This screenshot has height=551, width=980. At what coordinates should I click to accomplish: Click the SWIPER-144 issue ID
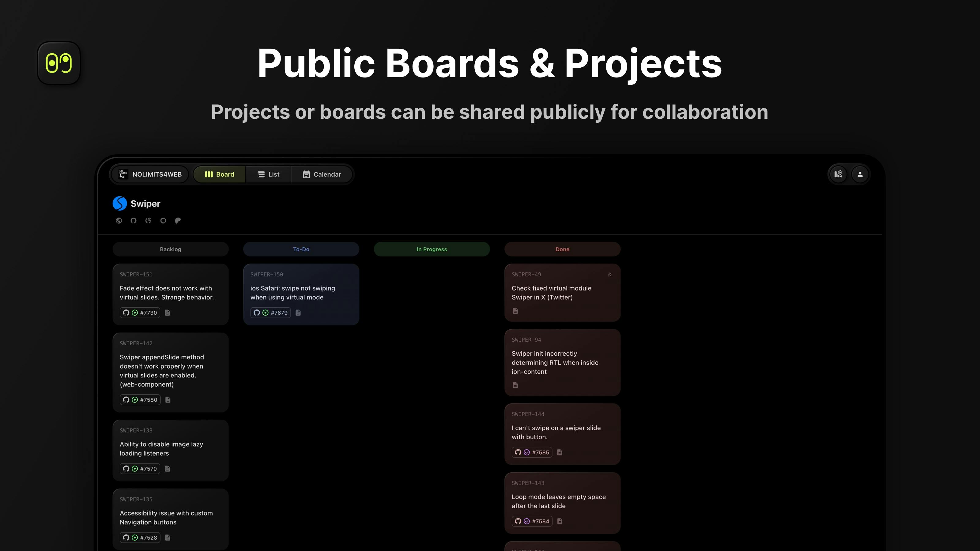point(528,414)
